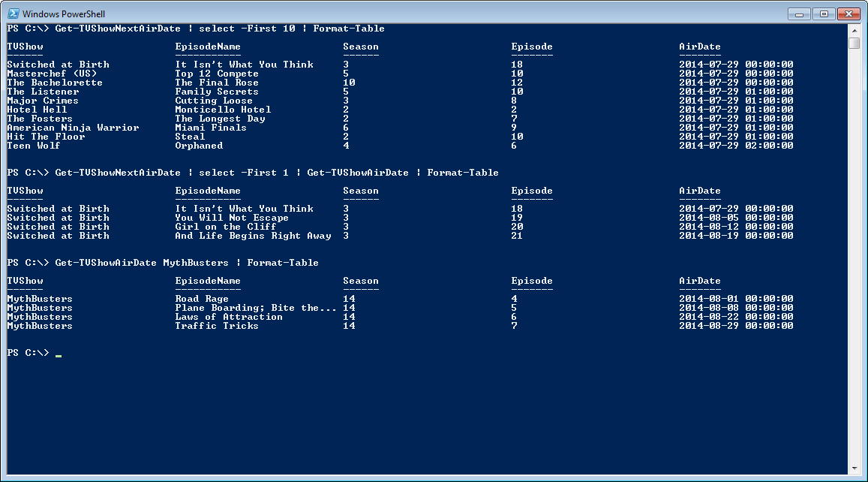Image resolution: width=868 pixels, height=482 pixels.
Task: Click the "Monticello Hotel" episode name
Action: tap(223, 110)
